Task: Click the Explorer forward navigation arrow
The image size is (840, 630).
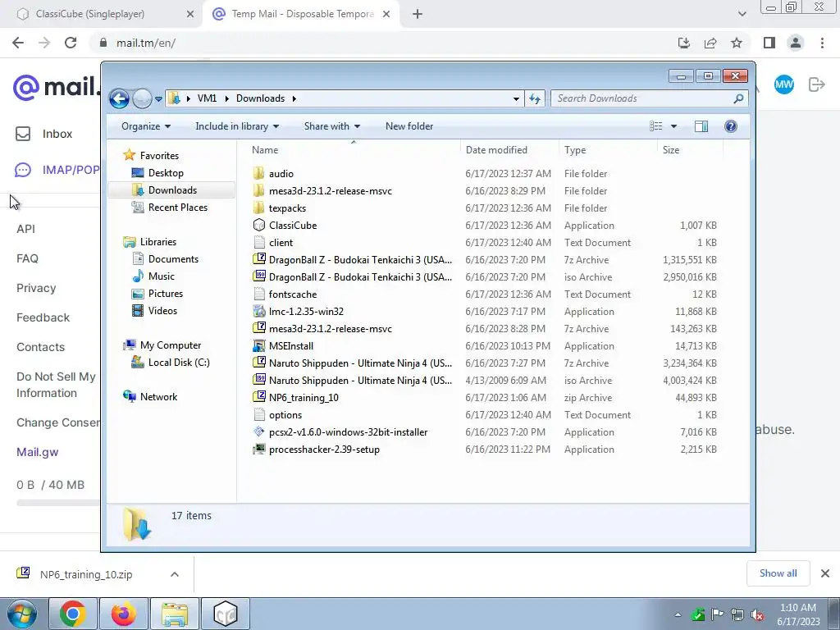Action: click(x=142, y=98)
